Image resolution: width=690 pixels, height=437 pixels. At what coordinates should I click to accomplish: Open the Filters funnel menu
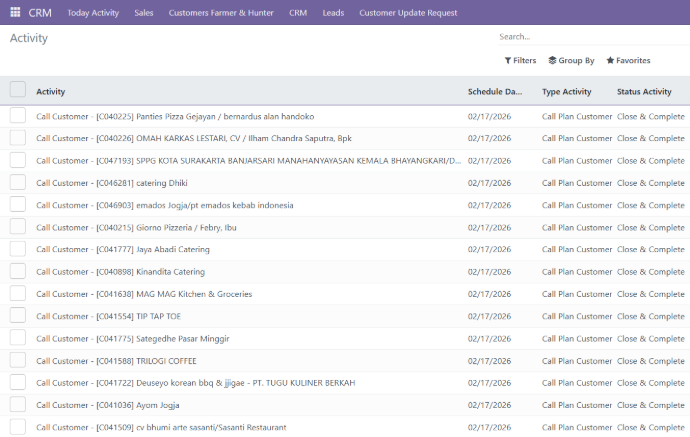[x=520, y=61]
